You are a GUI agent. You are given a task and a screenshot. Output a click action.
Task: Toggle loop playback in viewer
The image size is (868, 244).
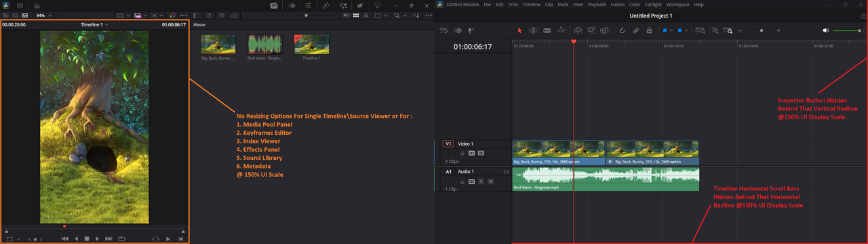click(121, 239)
